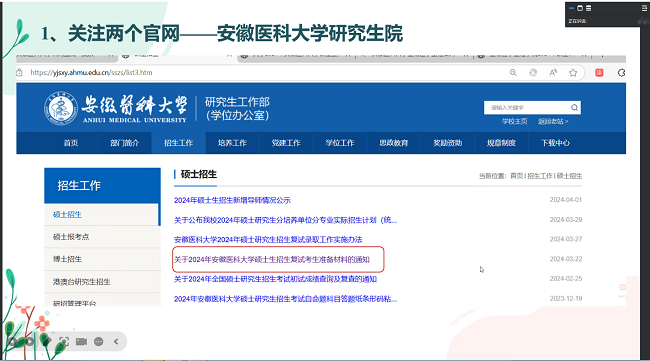Click the date 2024-03-22
Viewport: 650px width, 361px height.
[566, 259]
